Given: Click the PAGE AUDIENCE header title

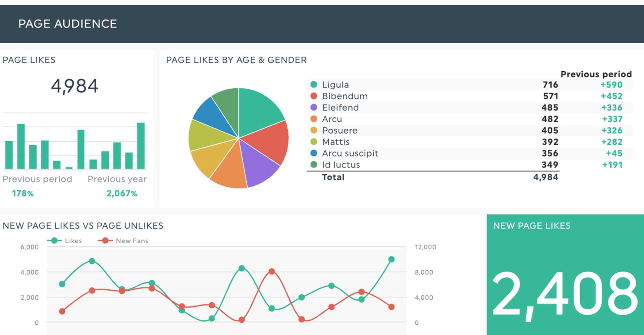Looking at the screenshot, I should [x=68, y=23].
